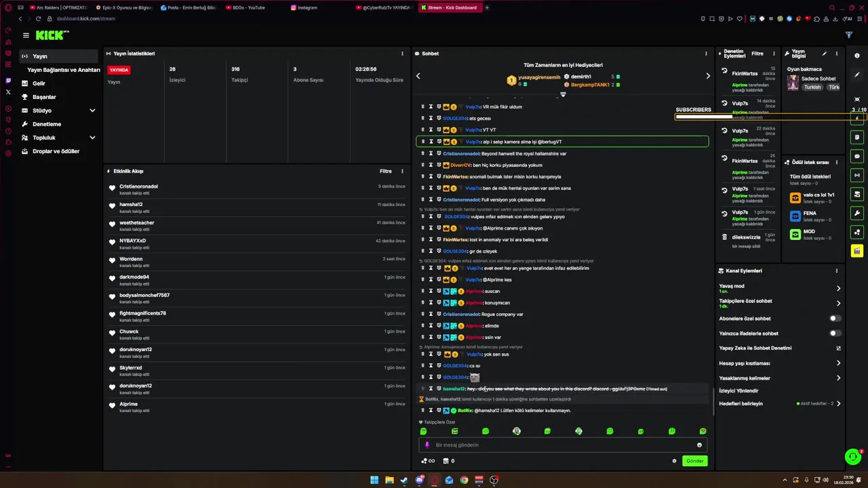Open Droplar ve ödüller sidebar item
This screenshot has height=488, width=868.
(x=59, y=151)
